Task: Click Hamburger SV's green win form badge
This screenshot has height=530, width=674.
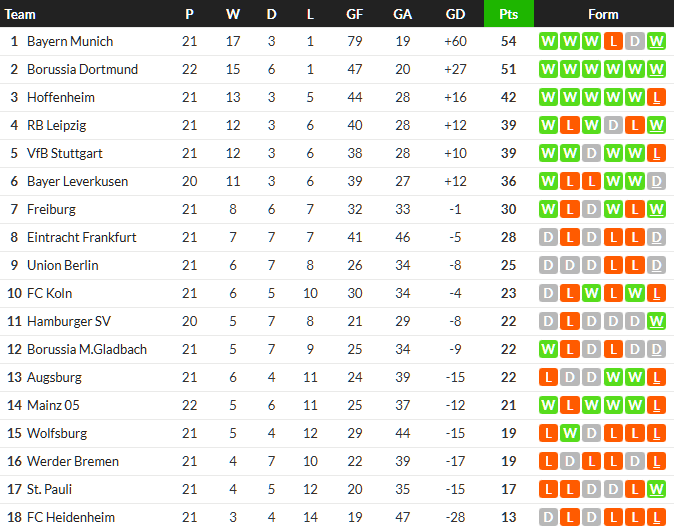Action: [x=656, y=322]
